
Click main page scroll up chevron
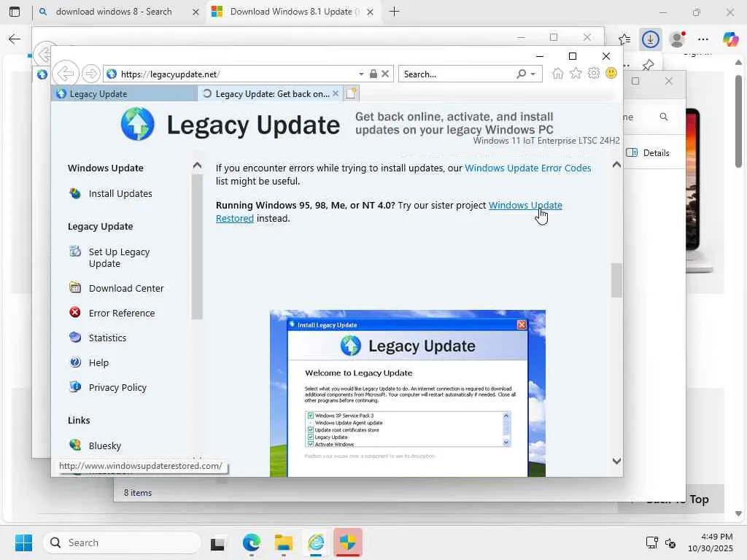tap(616, 164)
